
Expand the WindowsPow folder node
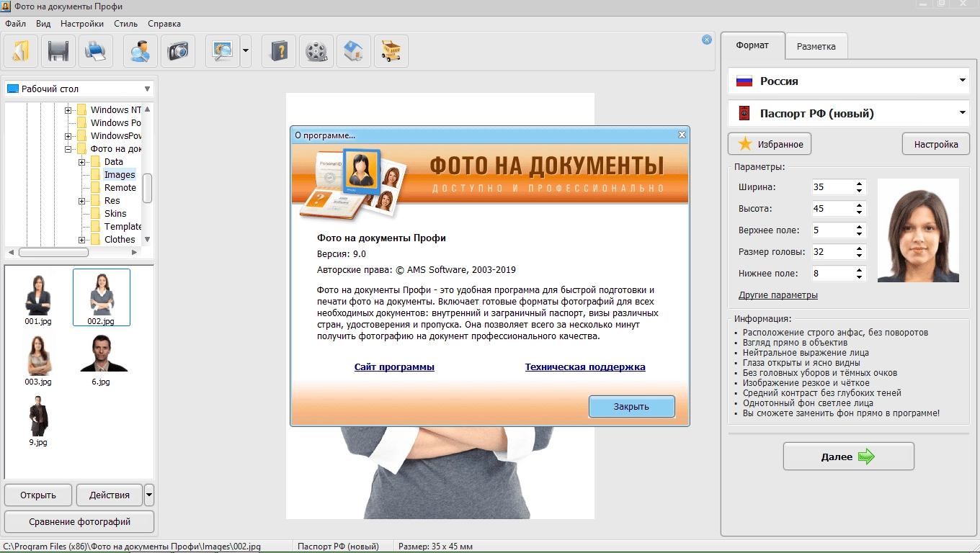point(68,136)
